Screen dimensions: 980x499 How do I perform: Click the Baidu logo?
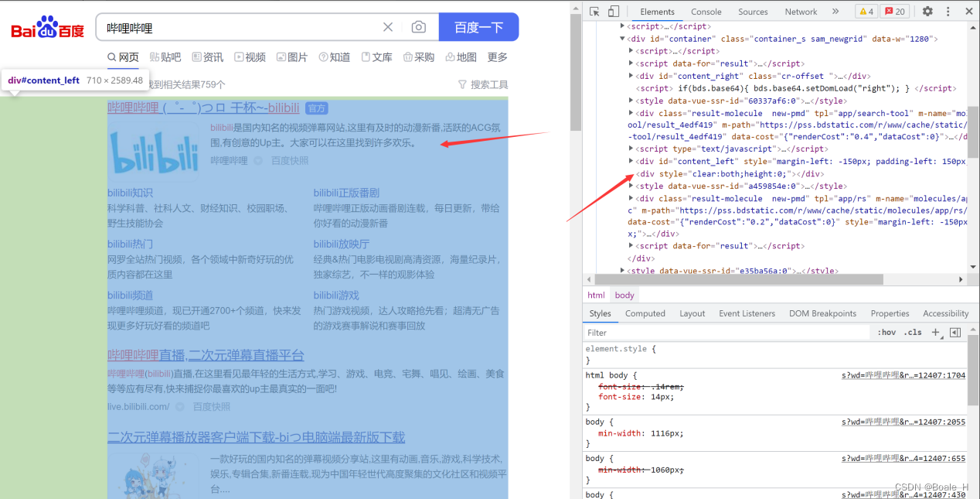click(x=47, y=29)
